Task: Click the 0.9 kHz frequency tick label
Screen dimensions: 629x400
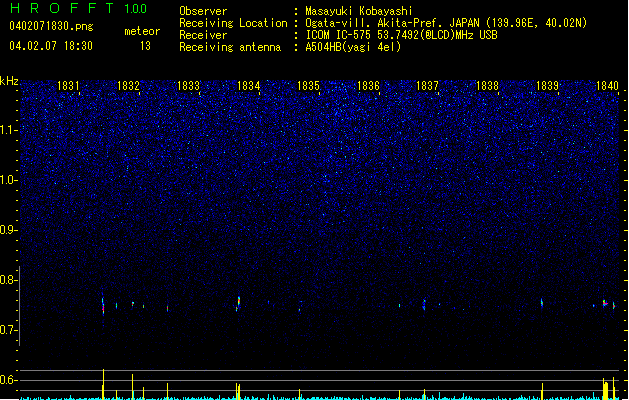Action: pyautogui.click(x=8, y=230)
